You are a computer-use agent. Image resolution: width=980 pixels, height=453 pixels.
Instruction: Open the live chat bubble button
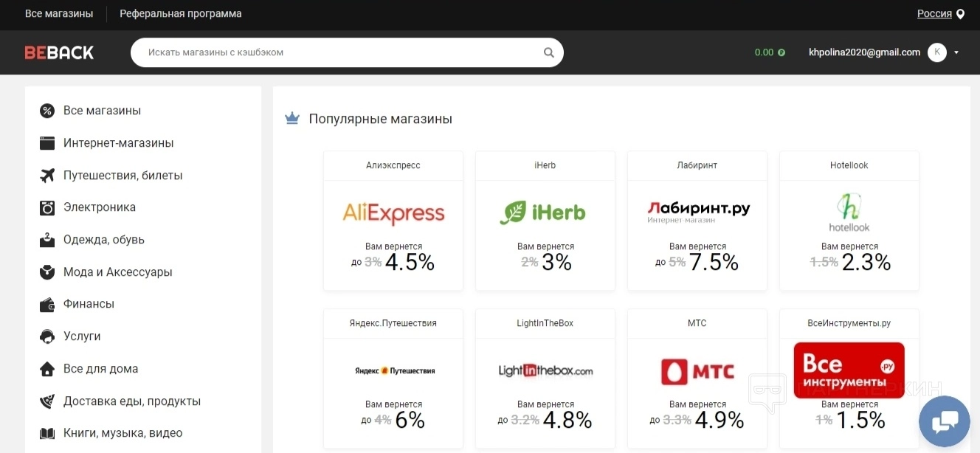click(945, 422)
